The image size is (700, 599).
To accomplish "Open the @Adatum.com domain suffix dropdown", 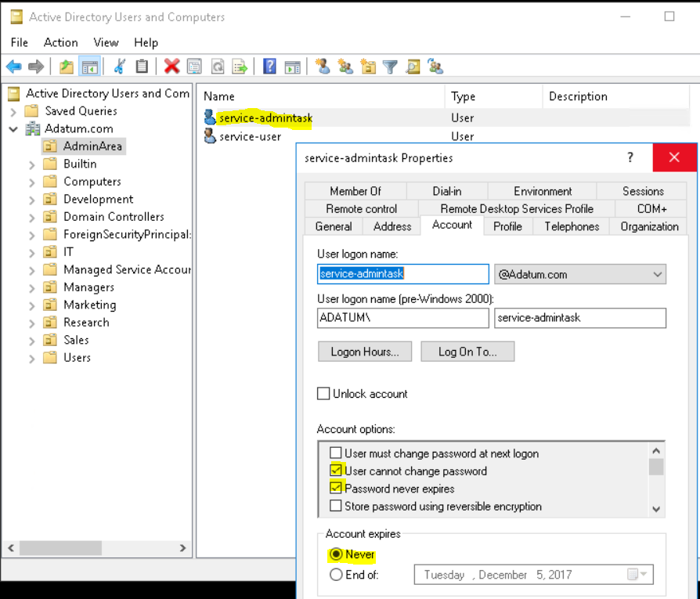I will (657, 274).
